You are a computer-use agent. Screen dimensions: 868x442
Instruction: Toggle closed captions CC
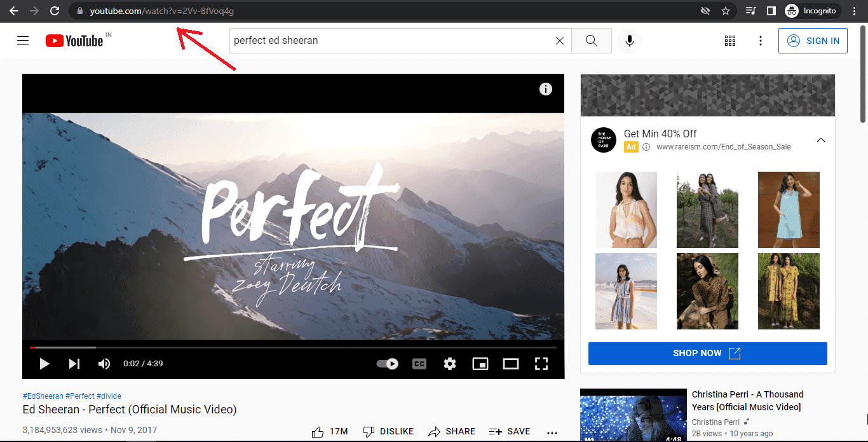point(419,364)
